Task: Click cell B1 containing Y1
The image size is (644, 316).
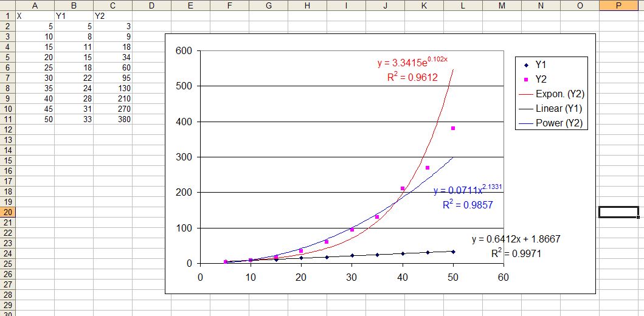Action: coord(74,16)
